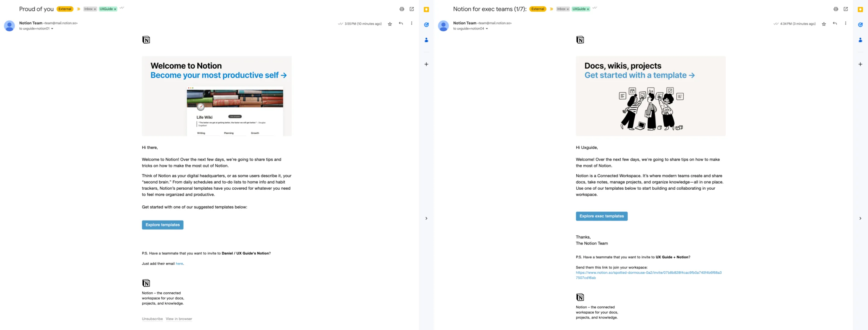868x330 pixels.
Task: Click the "Docs, wikis, projects" heading
Action: click(623, 66)
